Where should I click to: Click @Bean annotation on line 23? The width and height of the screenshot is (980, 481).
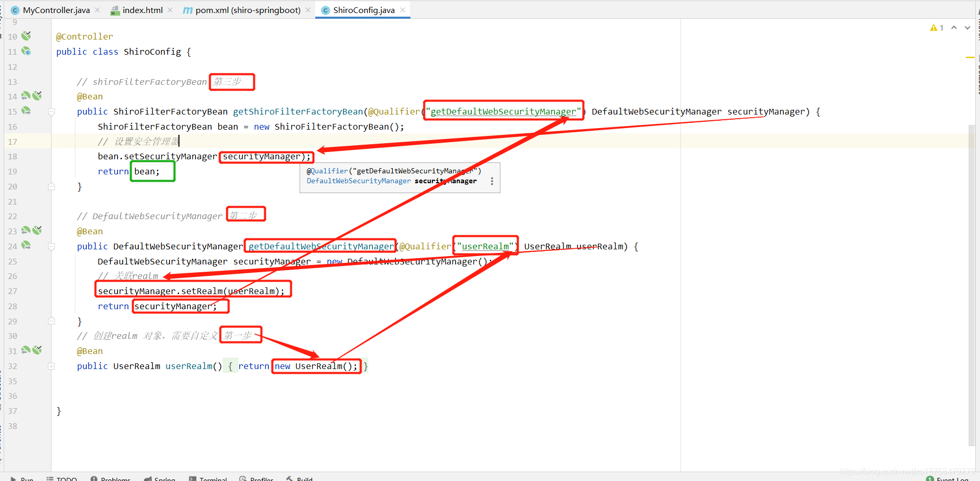coord(90,231)
